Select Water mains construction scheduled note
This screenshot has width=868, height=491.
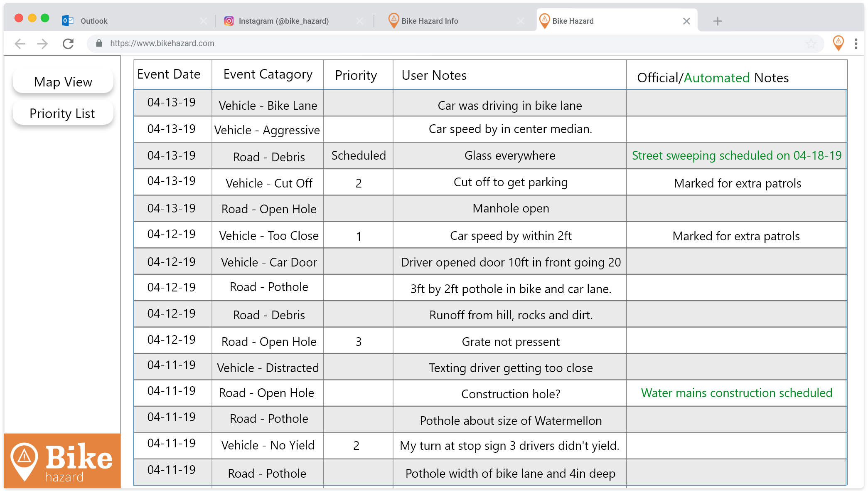tap(736, 393)
